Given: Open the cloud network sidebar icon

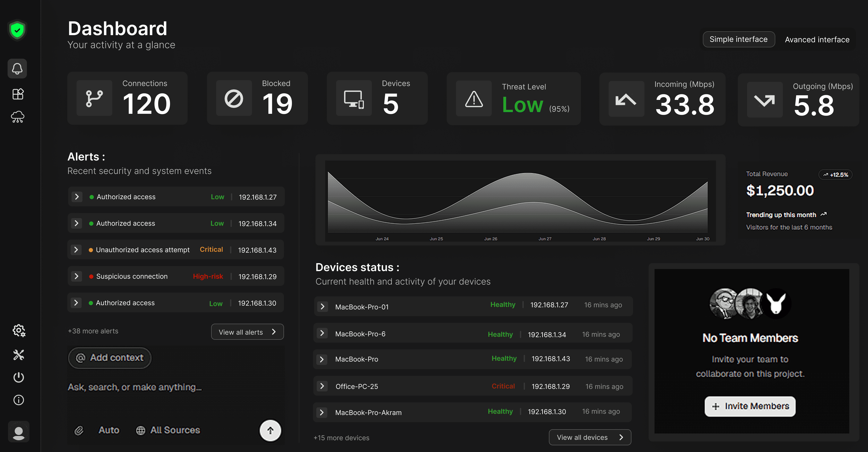Looking at the screenshot, I should coord(18,117).
